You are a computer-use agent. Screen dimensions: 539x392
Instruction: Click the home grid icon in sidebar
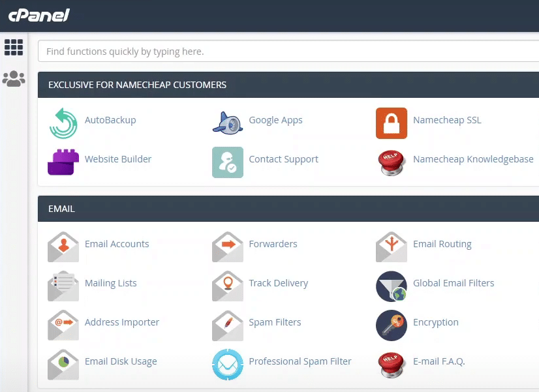pos(14,47)
